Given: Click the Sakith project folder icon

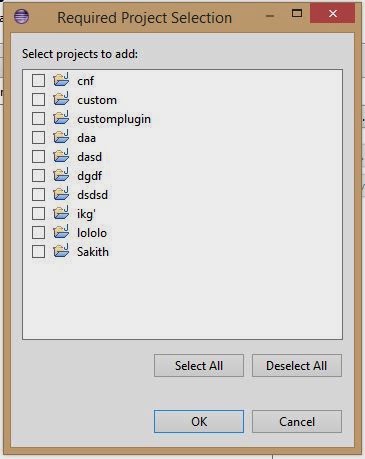Looking at the screenshot, I should click(61, 251).
